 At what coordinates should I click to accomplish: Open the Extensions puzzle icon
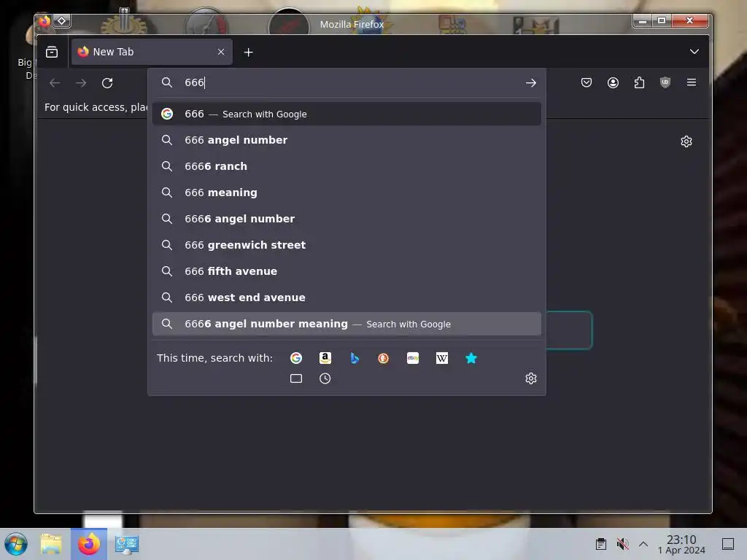tap(639, 83)
